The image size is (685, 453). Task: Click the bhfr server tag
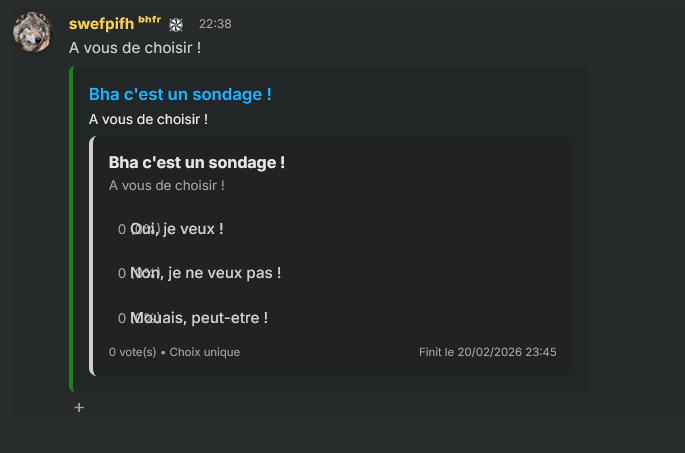(x=149, y=20)
